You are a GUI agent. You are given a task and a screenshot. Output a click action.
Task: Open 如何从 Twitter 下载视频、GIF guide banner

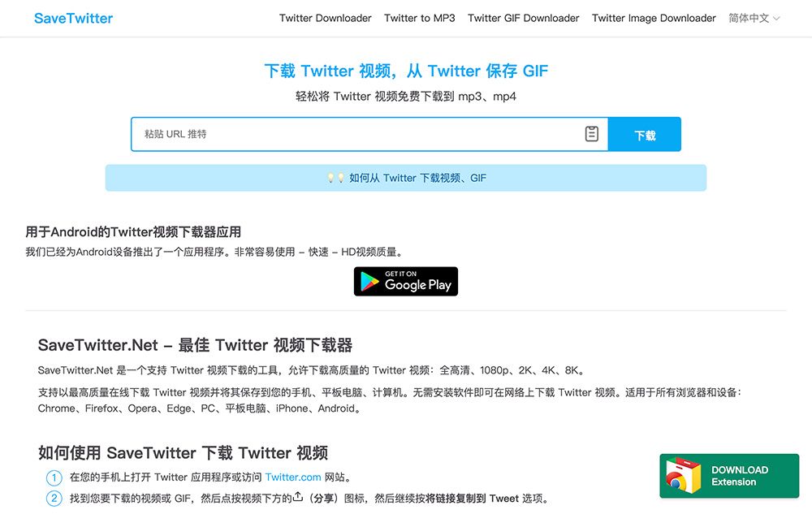(406, 178)
